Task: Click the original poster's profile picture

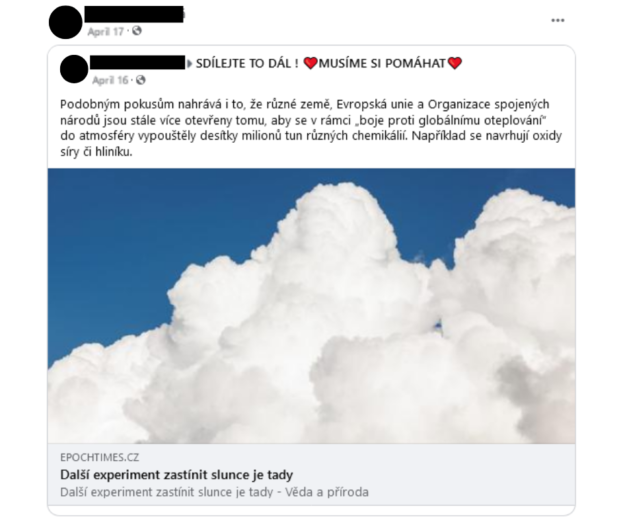Action: (74, 69)
